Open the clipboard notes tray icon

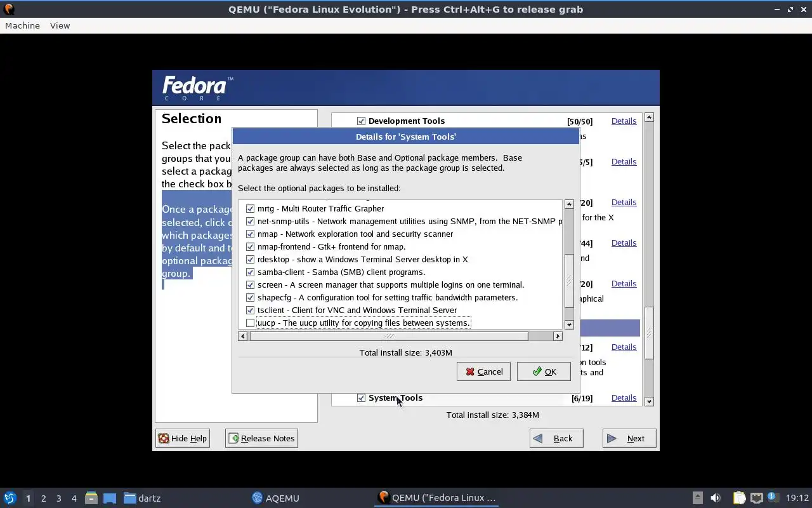(739, 498)
